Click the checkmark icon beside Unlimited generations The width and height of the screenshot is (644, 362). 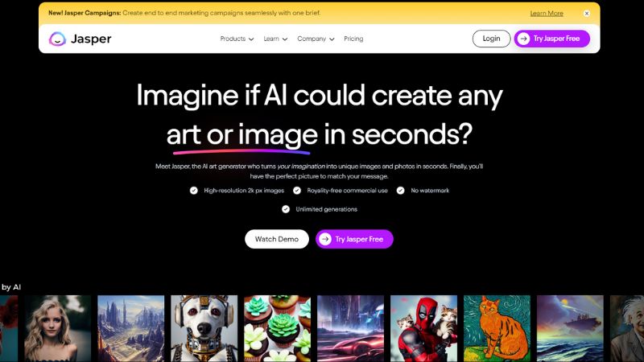[x=286, y=209]
